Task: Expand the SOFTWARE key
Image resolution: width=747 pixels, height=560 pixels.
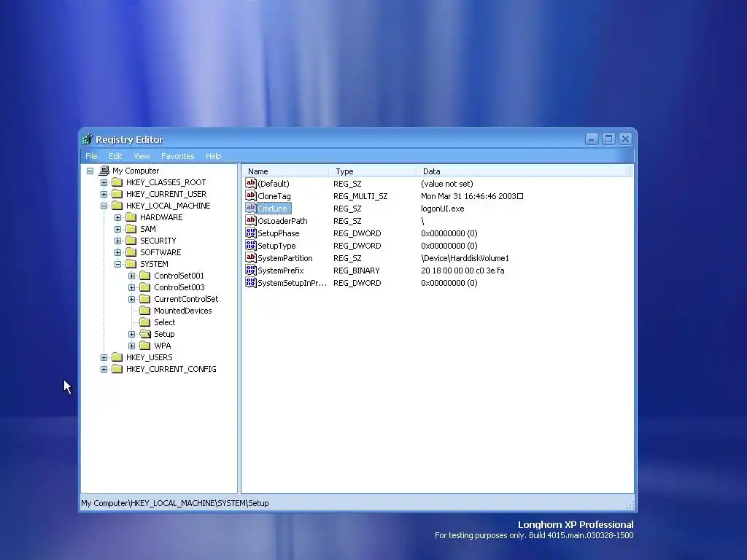Action: coord(117,252)
